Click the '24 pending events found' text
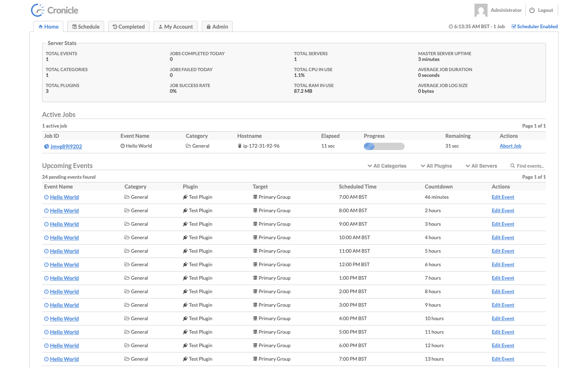588x368 pixels. coord(69,177)
